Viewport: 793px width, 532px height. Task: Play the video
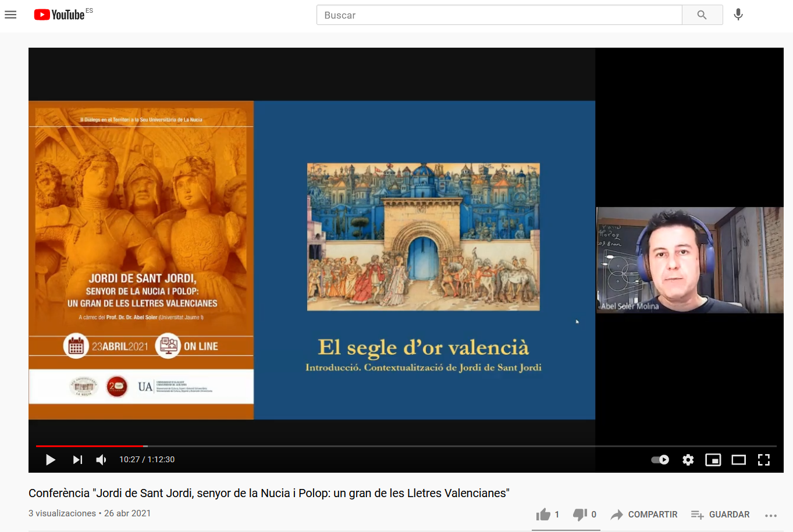click(x=51, y=460)
